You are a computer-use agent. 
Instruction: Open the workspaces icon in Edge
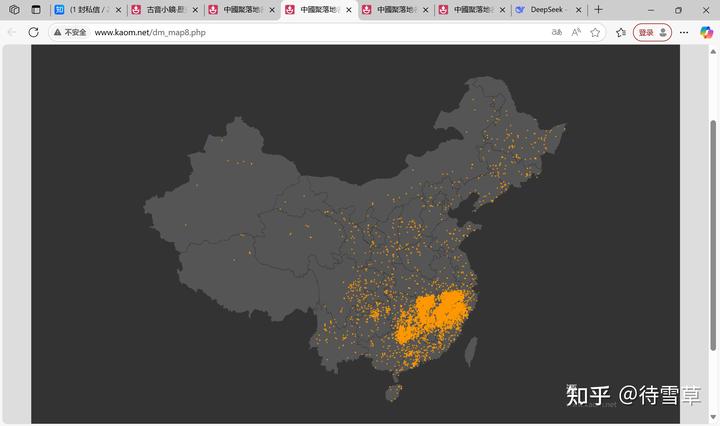coord(14,9)
